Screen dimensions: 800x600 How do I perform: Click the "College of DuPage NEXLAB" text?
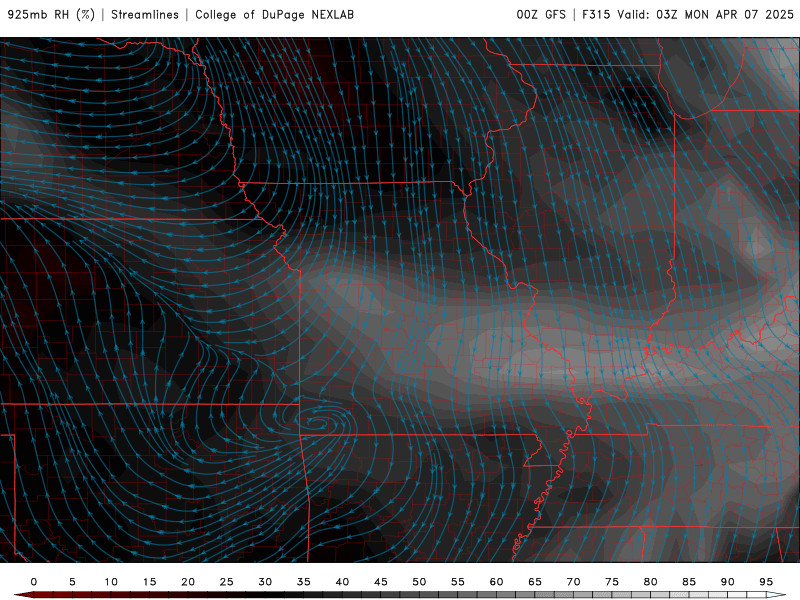coord(274,14)
